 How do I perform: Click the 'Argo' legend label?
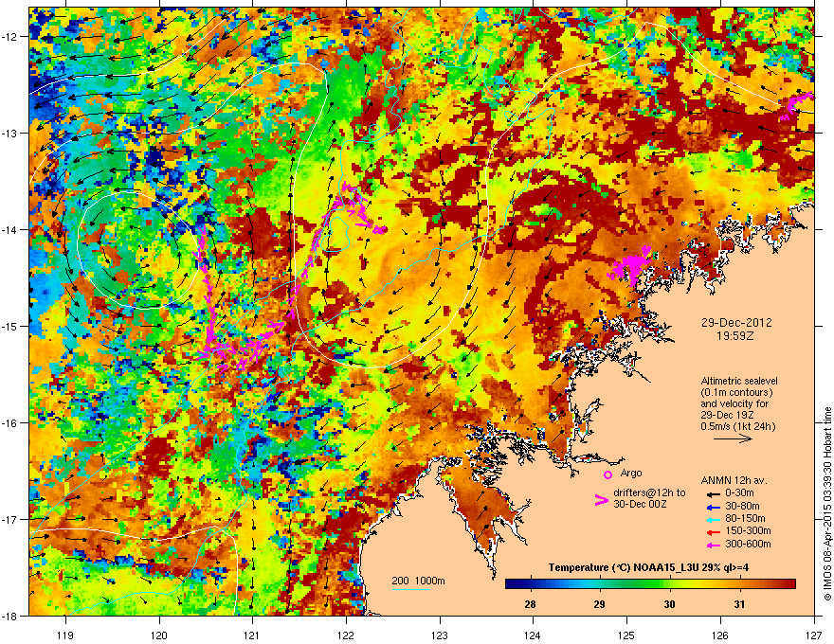[631, 473]
